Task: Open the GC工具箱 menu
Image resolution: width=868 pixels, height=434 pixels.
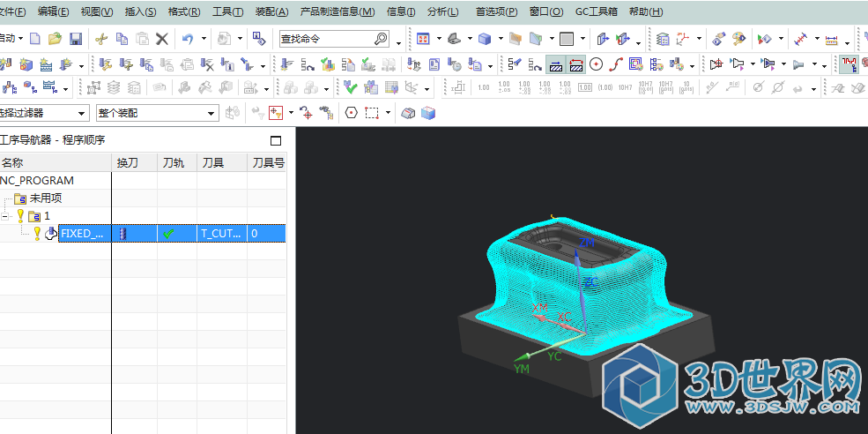Action: click(597, 11)
